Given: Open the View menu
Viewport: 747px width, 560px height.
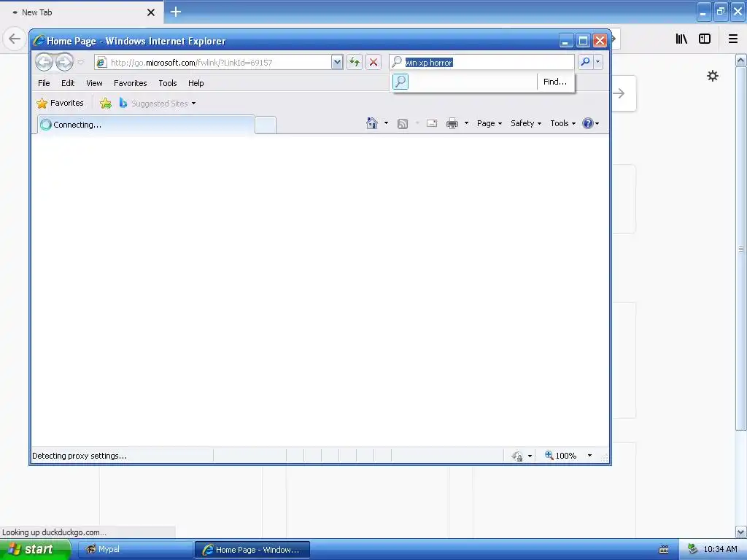Looking at the screenshot, I should coord(94,83).
